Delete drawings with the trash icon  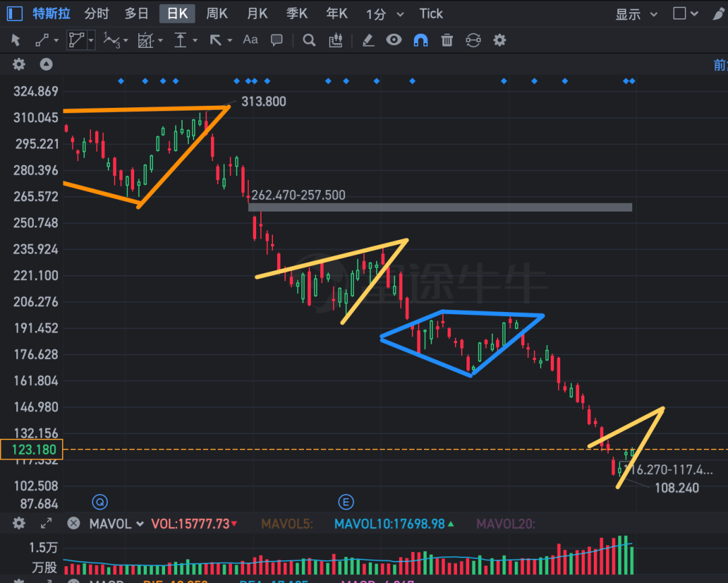pos(447,40)
